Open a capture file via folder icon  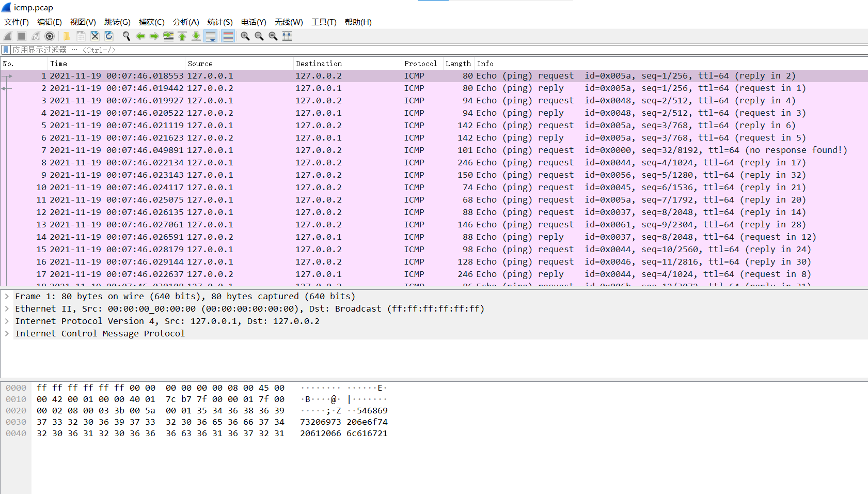(x=67, y=36)
